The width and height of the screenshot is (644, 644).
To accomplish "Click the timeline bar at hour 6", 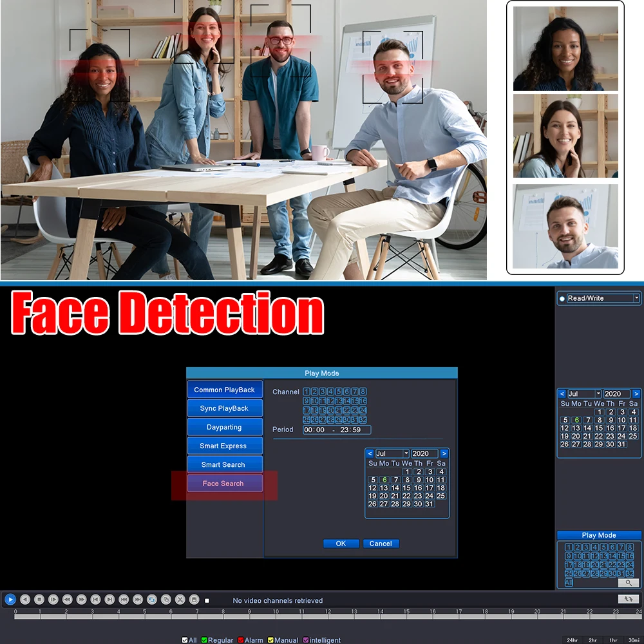I will (171, 616).
